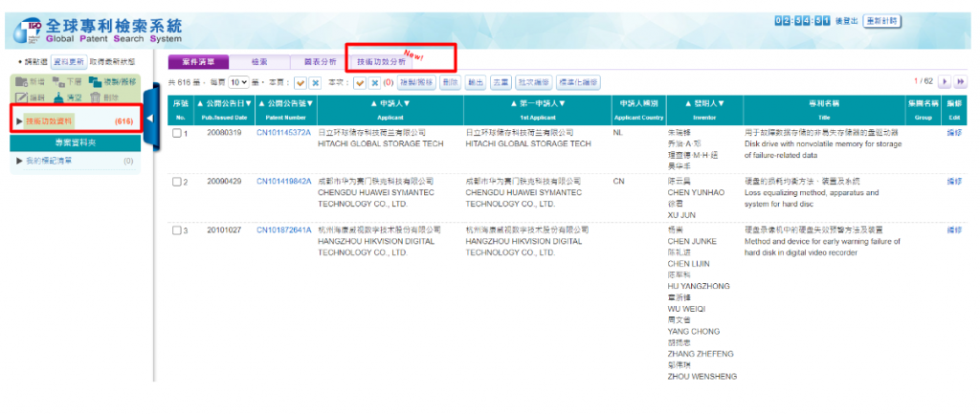The height and width of the screenshot is (415, 980).
Task: Click the 清空 clear broom icon
Action: click(x=58, y=97)
